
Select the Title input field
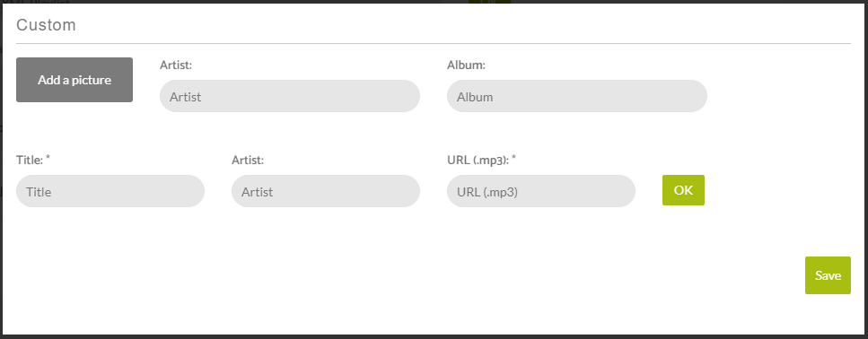[x=110, y=191]
